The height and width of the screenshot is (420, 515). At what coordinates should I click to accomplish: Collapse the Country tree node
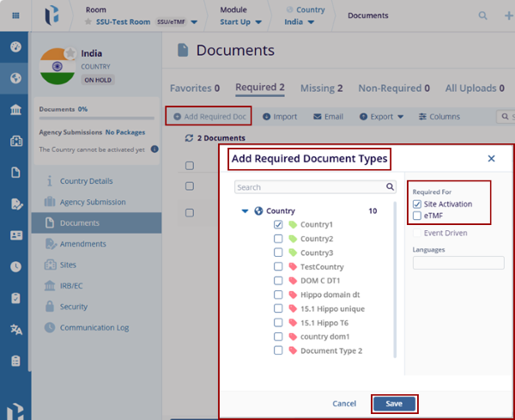(x=245, y=210)
